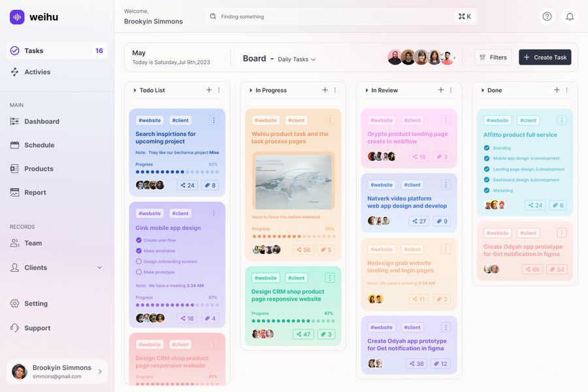Click attachment count 9 on Natverk card
The image size is (588, 392).
[x=442, y=221]
